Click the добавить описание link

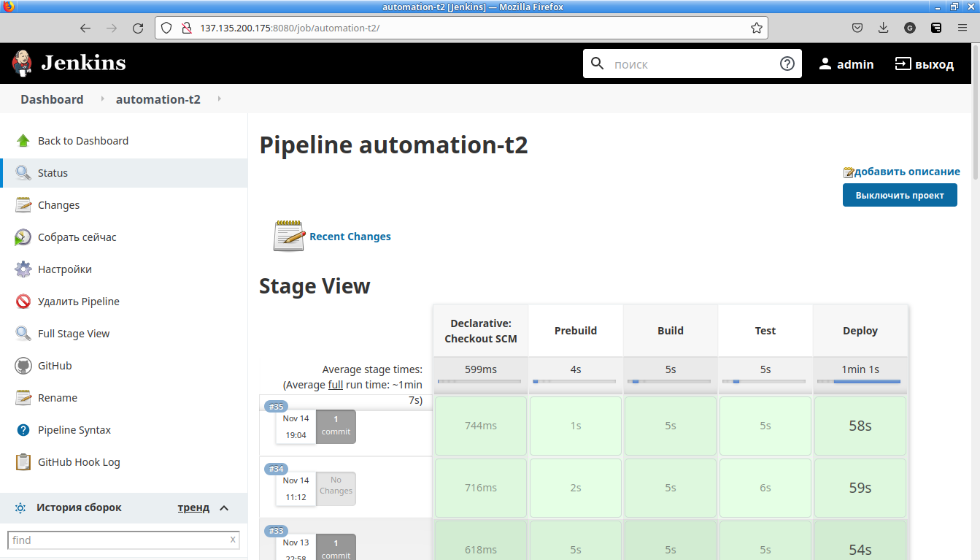[907, 172]
